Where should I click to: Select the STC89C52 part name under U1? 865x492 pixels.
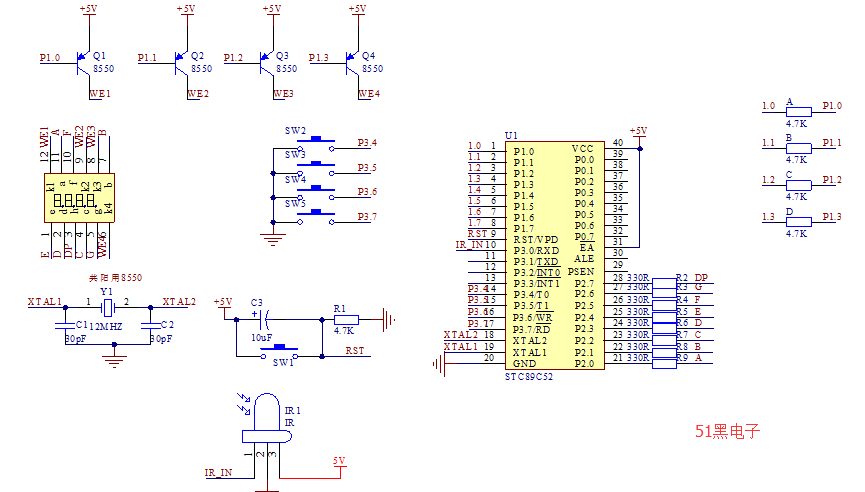tap(529, 377)
